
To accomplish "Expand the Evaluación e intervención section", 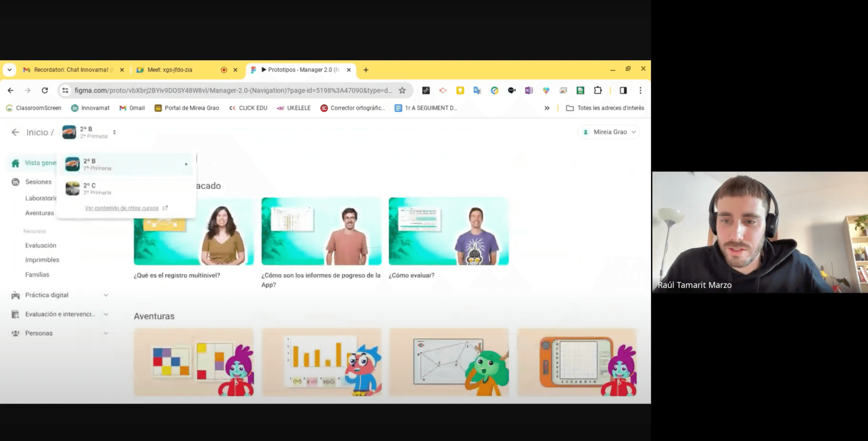I will pyautogui.click(x=106, y=314).
